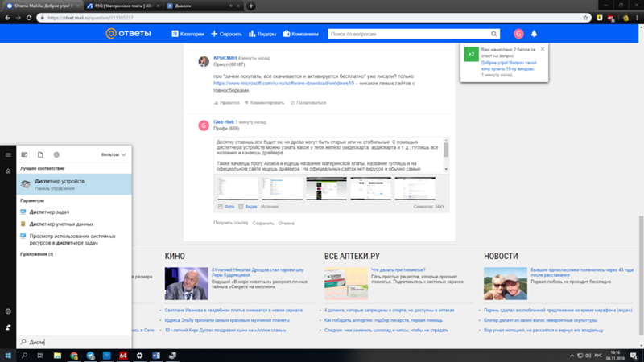Open the red ABP extension icon
The width and height of the screenshot is (644, 362).
[x=611, y=18]
